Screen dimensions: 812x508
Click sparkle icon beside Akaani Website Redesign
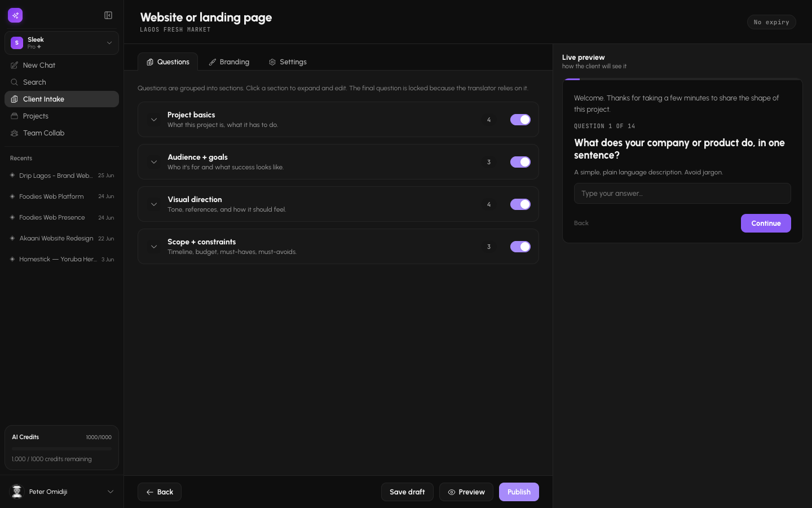click(12, 238)
